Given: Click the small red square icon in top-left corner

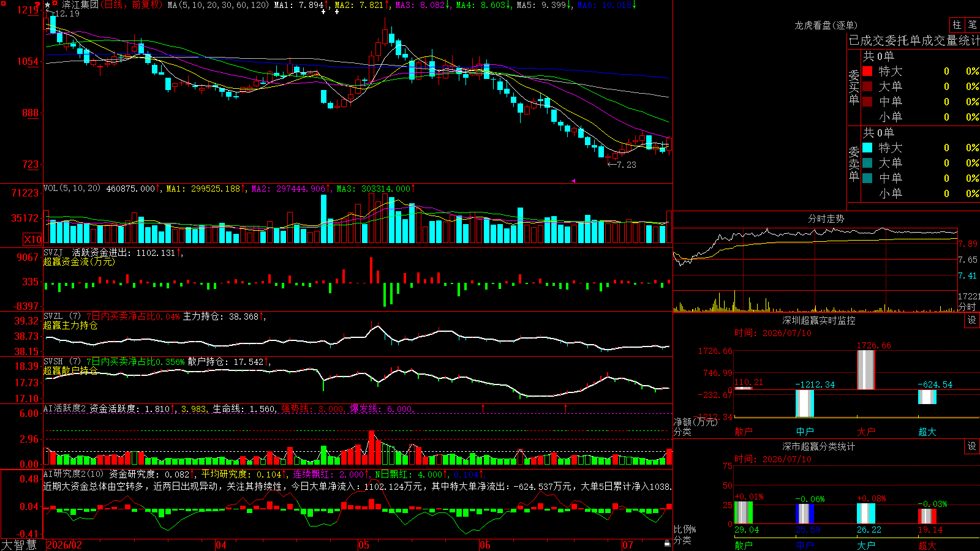Looking at the screenshot, I should [x=4, y=4].
